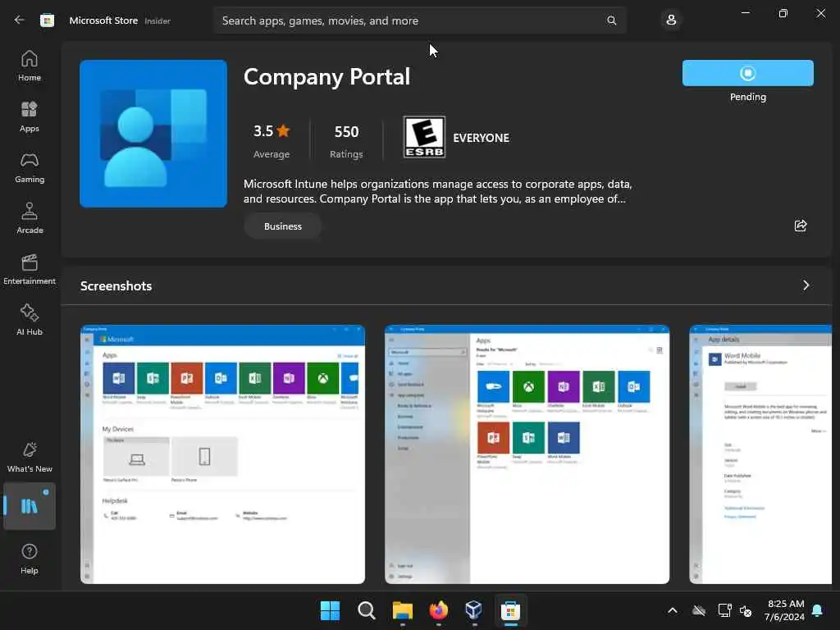
Task: Click the Company Portal description text
Action: (438, 191)
